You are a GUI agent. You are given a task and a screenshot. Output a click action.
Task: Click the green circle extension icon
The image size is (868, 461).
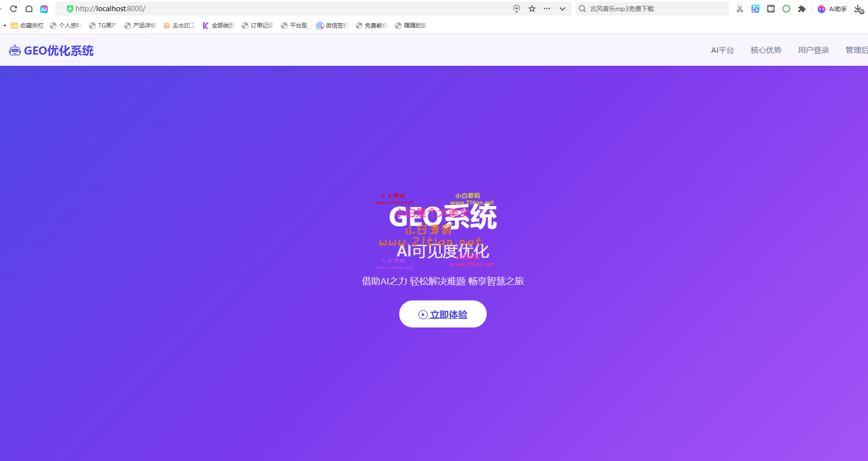click(x=786, y=9)
